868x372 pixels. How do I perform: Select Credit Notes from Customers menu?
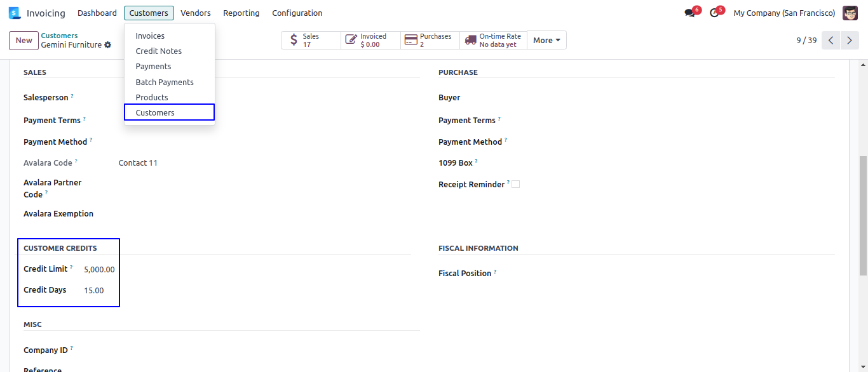159,51
